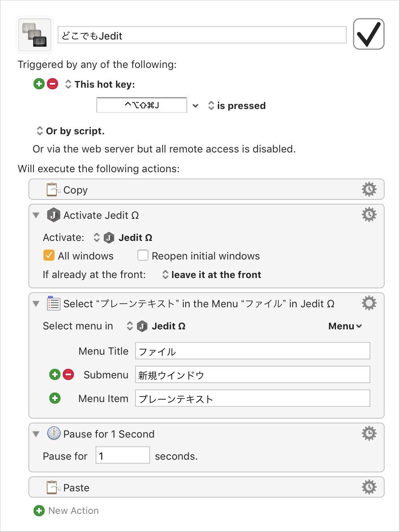Add menu level beside Menu Item
This screenshot has width=400, height=532.
[55, 398]
